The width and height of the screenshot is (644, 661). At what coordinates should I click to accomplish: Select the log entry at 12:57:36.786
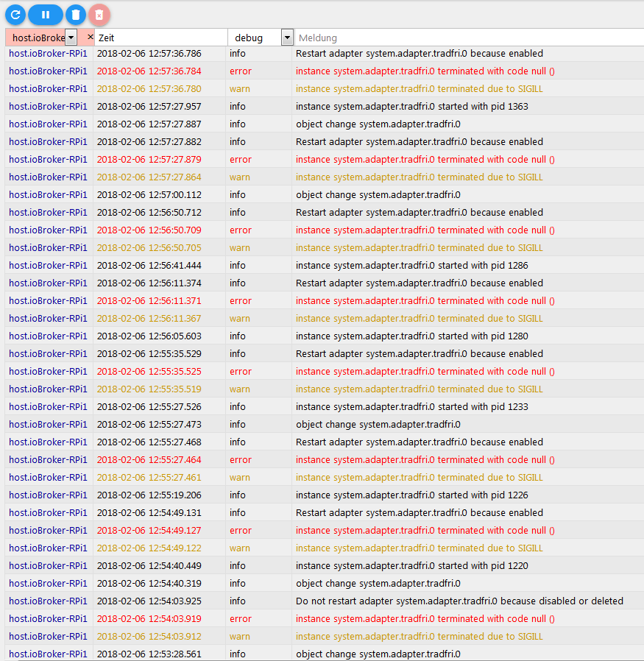pos(419,54)
